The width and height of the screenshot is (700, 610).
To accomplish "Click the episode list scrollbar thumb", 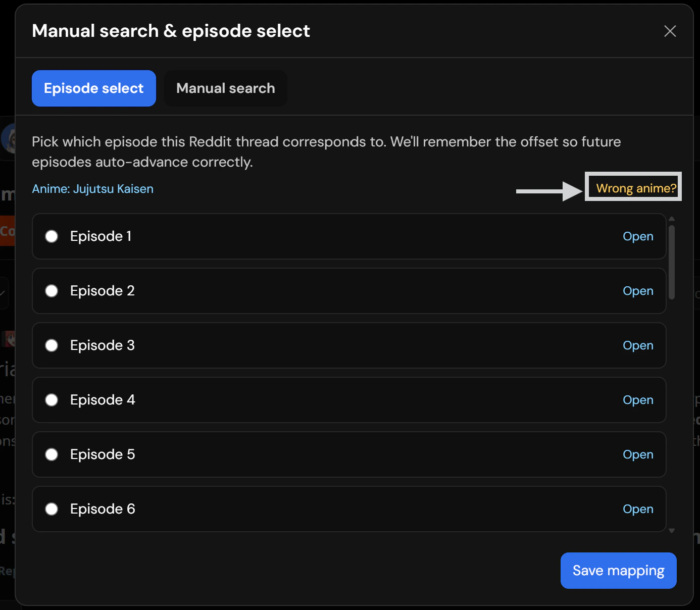I will click(x=672, y=262).
